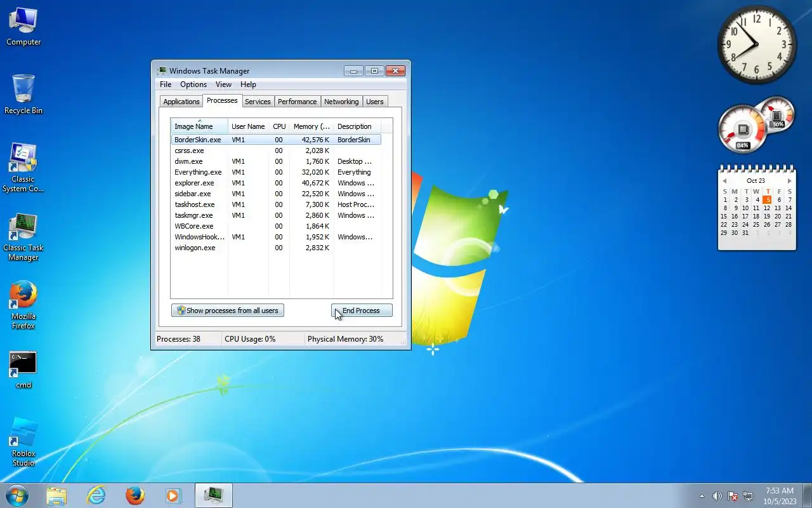Open the Computer desktop icon
The width and height of the screenshot is (812, 508).
point(23,27)
